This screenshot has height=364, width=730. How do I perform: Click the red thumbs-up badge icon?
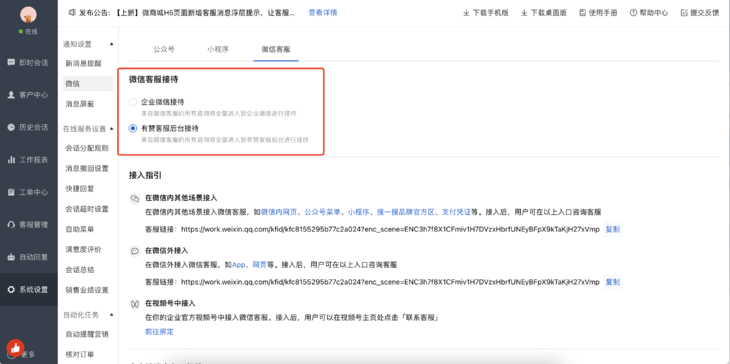15,348
